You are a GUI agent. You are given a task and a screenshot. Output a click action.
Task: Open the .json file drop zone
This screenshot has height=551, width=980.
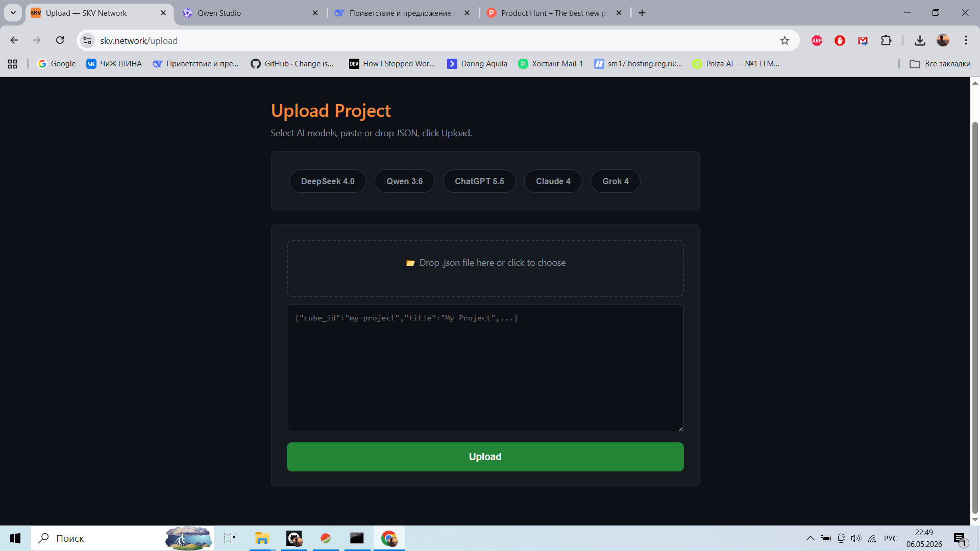[x=485, y=268]
